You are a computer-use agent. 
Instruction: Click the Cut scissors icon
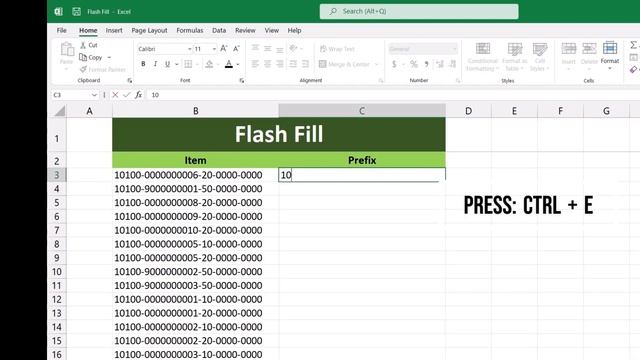[83, 45]
